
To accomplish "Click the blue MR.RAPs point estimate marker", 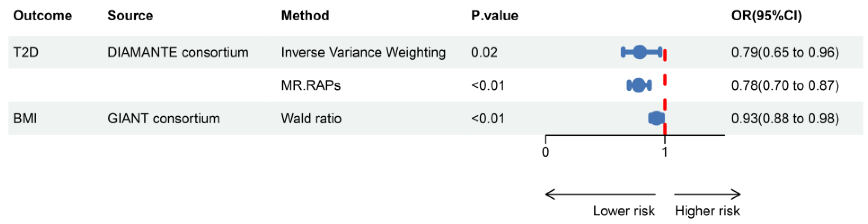I will (x=638, y=85).
